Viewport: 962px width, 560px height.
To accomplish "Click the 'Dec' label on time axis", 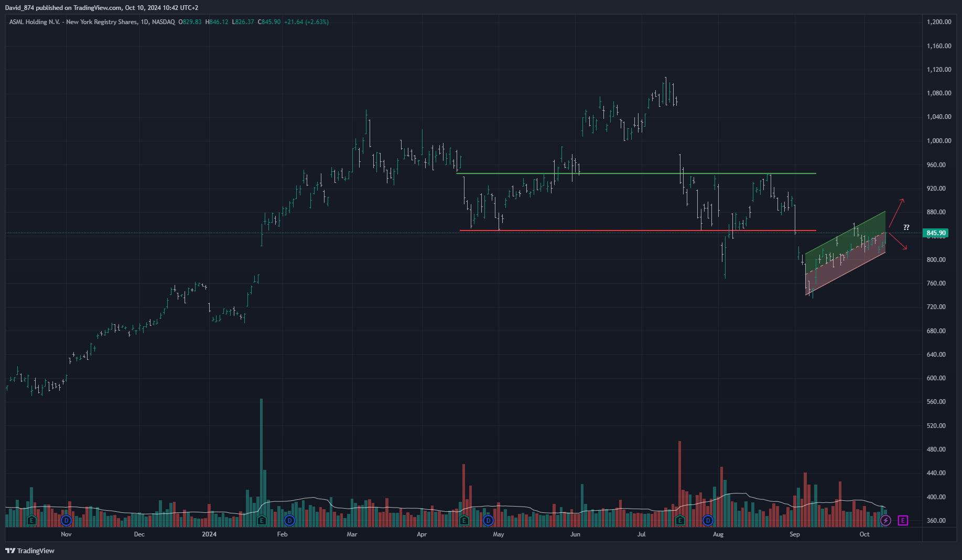I will tap(139, 534).
